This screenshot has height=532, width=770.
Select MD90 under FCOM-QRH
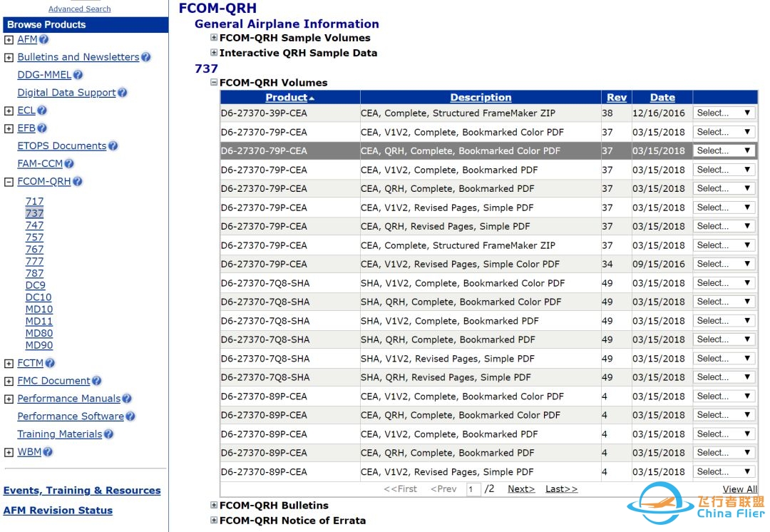tap(38, 345)
